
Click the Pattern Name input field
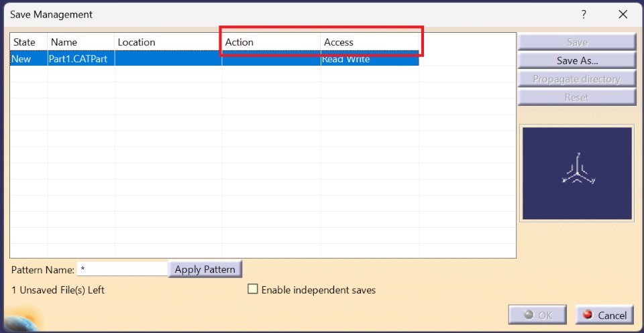[122, 269]
